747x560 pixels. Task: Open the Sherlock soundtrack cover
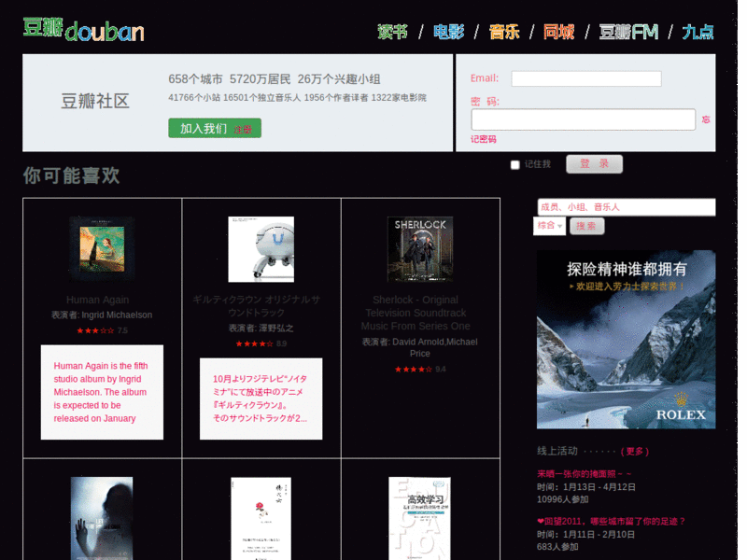420,249
